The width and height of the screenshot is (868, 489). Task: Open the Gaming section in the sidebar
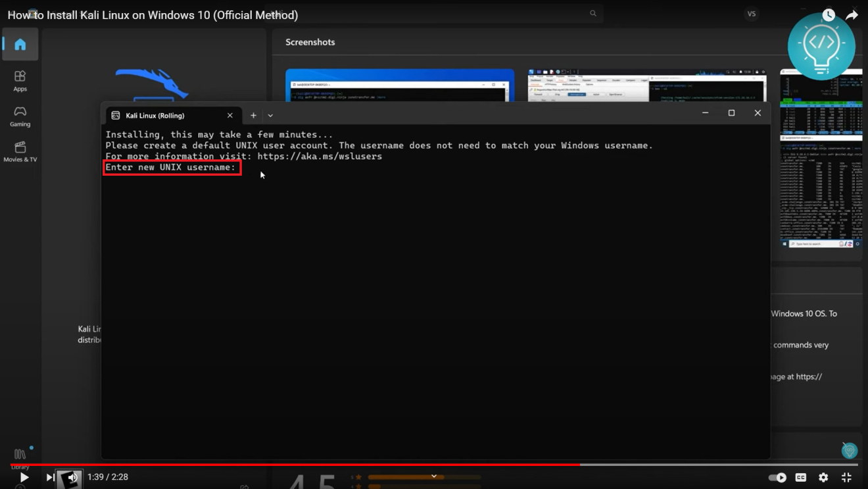[x=20, y=115]
